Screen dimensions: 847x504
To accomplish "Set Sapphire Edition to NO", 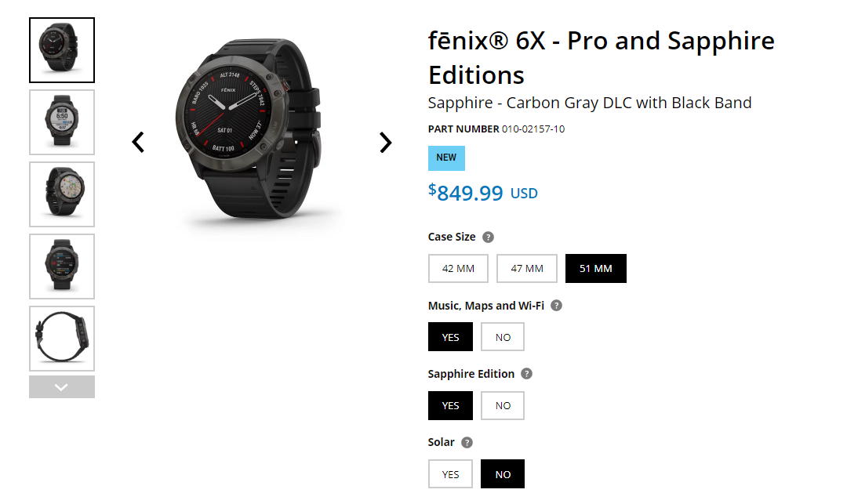I will tap(503, 405).
